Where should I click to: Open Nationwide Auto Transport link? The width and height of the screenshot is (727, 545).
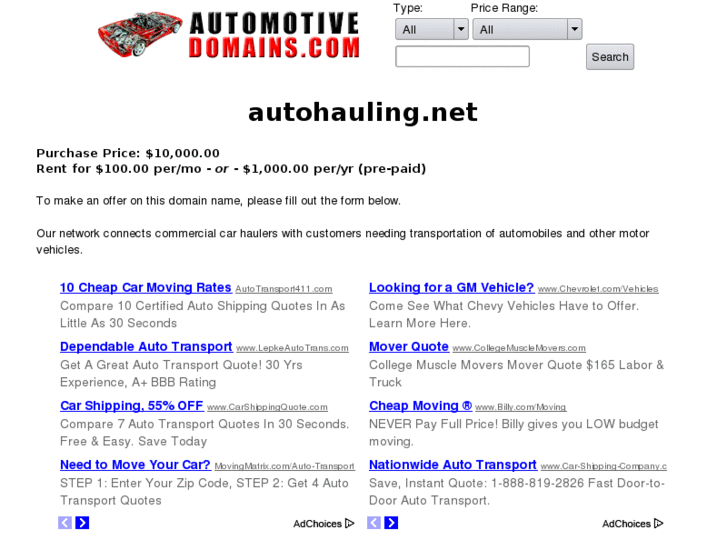(453, 465)
